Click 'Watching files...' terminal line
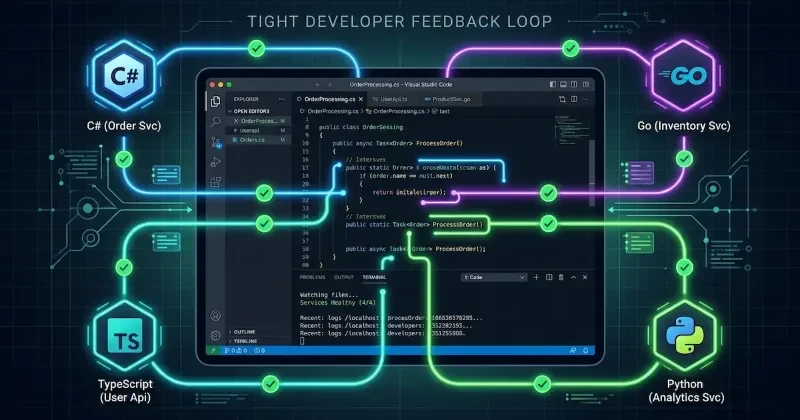800x420 pixels. (x=329, y=294)
